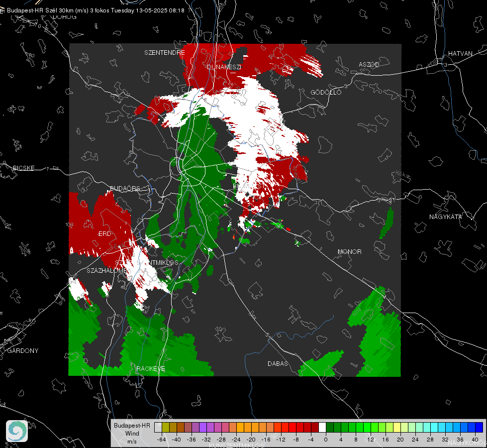Screen dimensions: 487x448
Task: Click the -4 legend value
Action: [311, 440]
